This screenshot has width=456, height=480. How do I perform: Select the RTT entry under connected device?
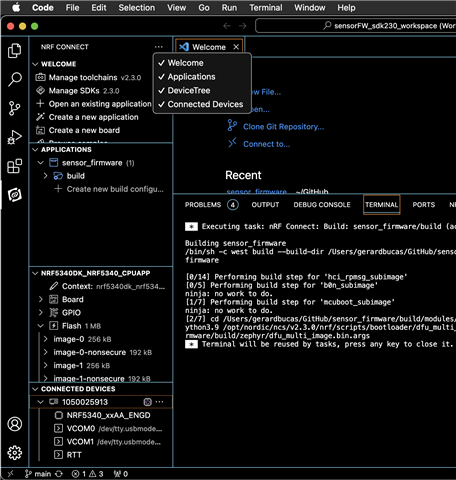click(x=101, y=455)
